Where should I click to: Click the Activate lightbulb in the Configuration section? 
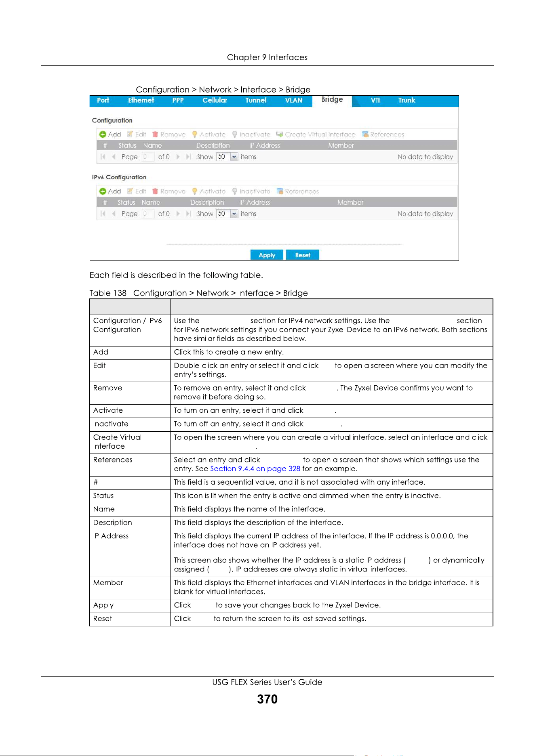point(195,134)
